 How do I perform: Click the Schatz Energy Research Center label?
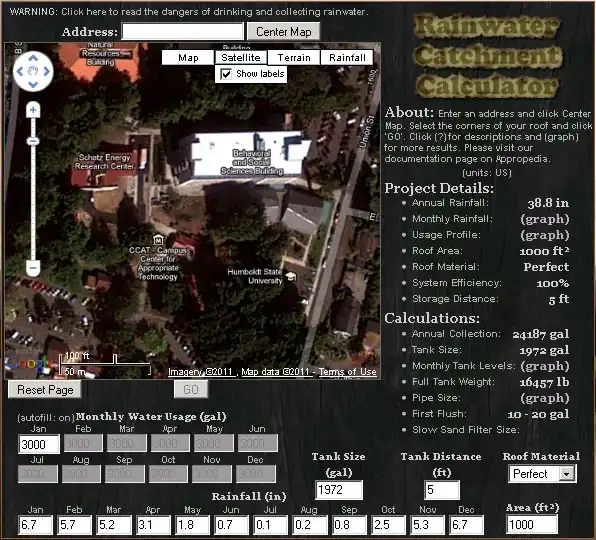coord(105,162)
